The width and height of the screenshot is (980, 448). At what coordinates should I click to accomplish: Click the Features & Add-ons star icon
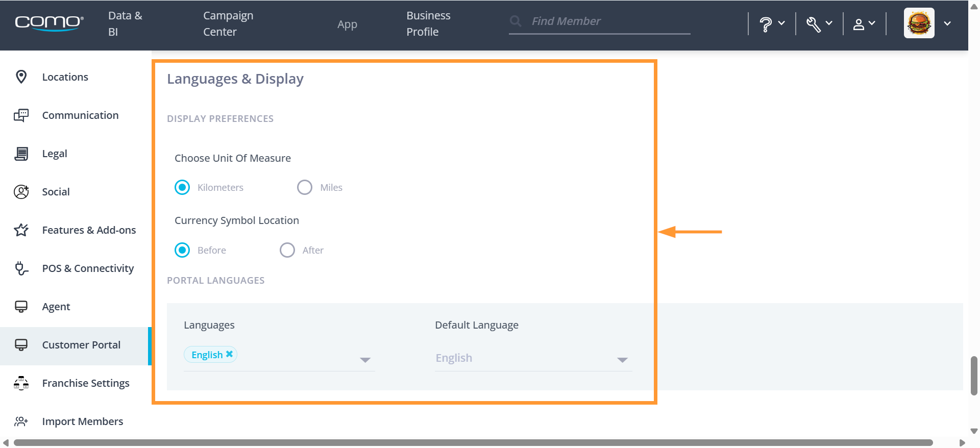[21, 230]
